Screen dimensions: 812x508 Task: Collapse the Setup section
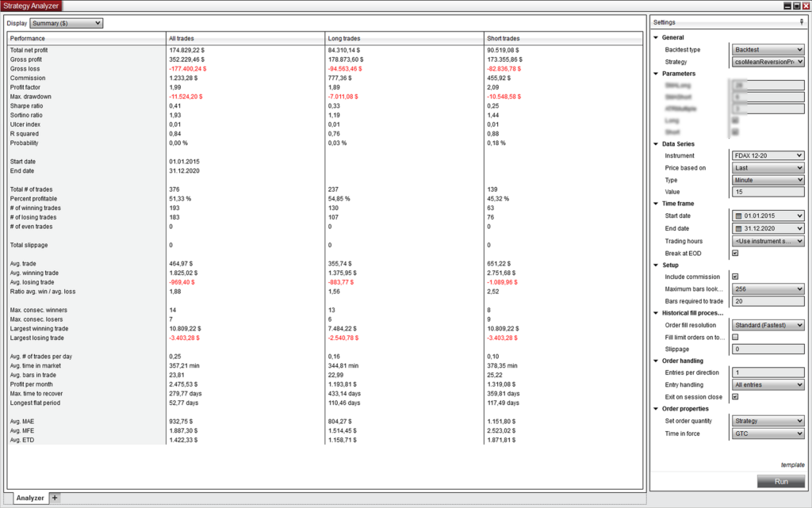[656, 265]
